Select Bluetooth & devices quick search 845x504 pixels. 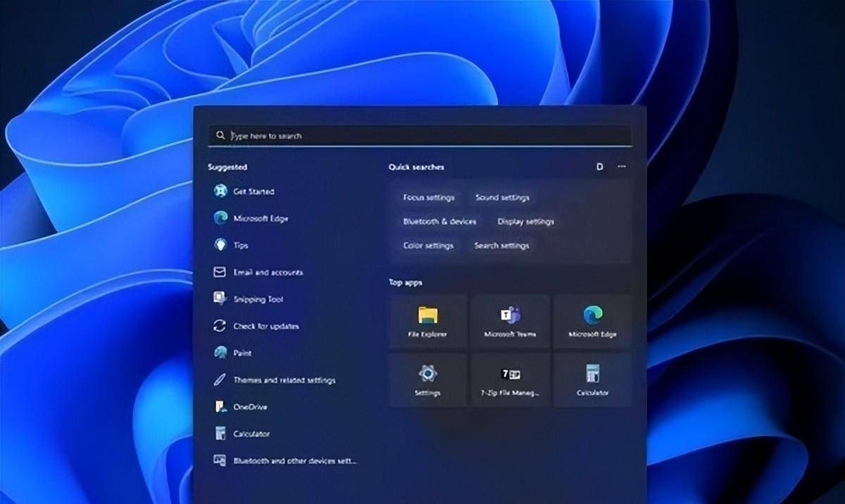pos(439,222)
